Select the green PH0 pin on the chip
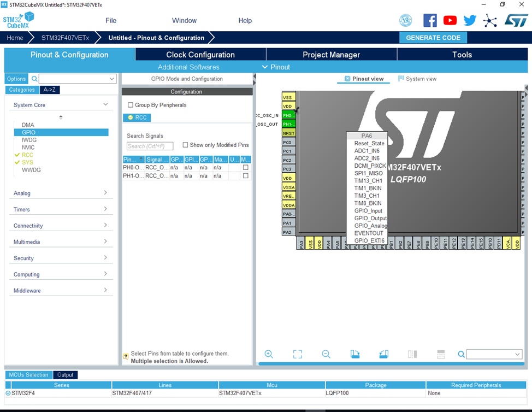 coord(288,115)
